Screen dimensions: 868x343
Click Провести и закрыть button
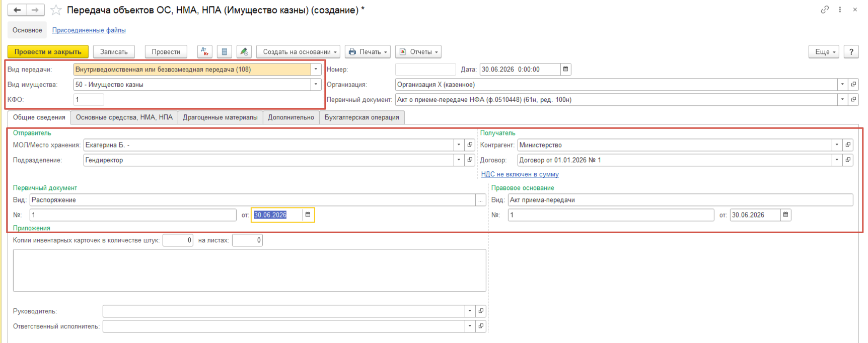pyautogui.click(x=48, y=52)
